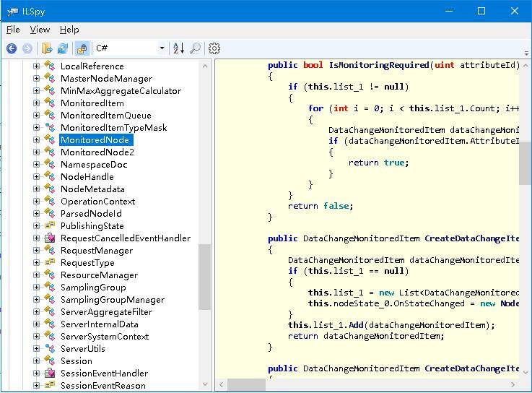The height and width of the screenshot is (393, 532).
Task: Click the ServerAggregateFilter class icon
Action: (50, 311)
